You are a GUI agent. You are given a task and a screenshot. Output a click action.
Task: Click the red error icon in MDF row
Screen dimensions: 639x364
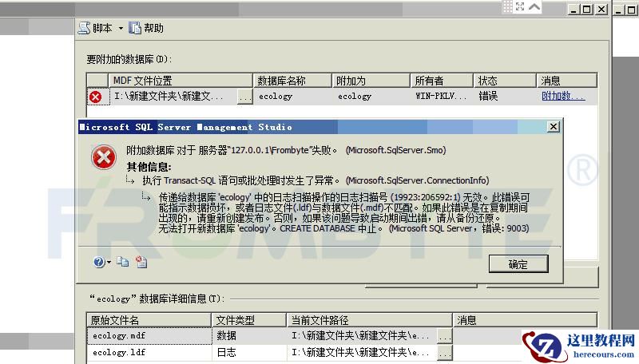(x=96, y=97)
